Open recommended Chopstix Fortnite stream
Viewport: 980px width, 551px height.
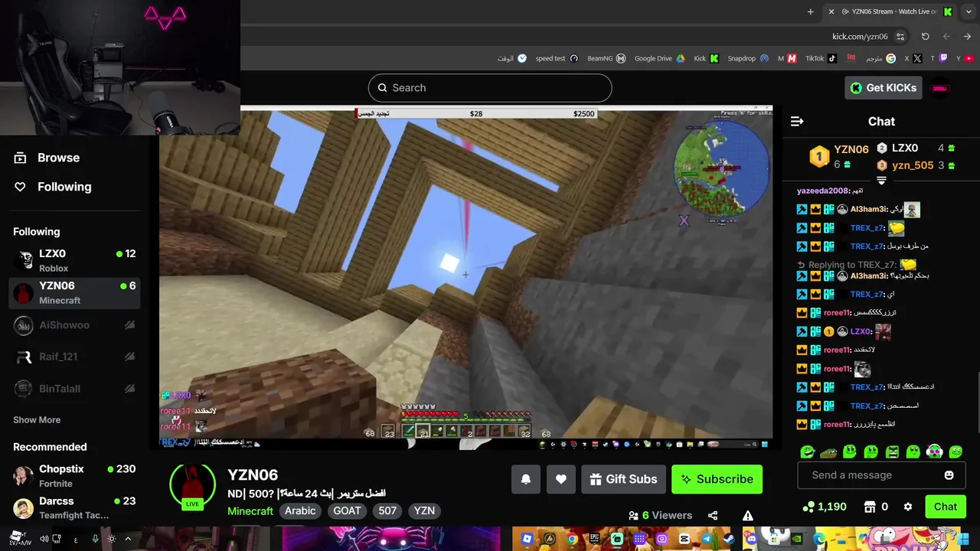tap(75, 475)
